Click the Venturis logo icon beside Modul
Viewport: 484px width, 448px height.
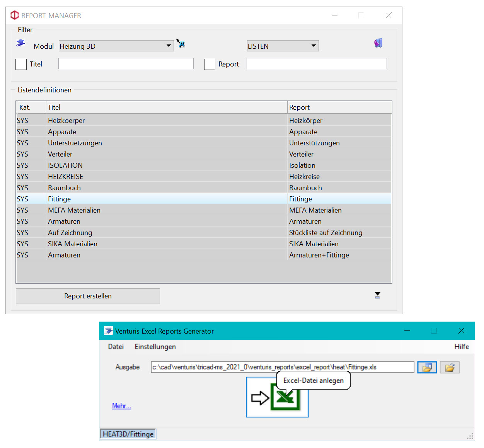21,43
